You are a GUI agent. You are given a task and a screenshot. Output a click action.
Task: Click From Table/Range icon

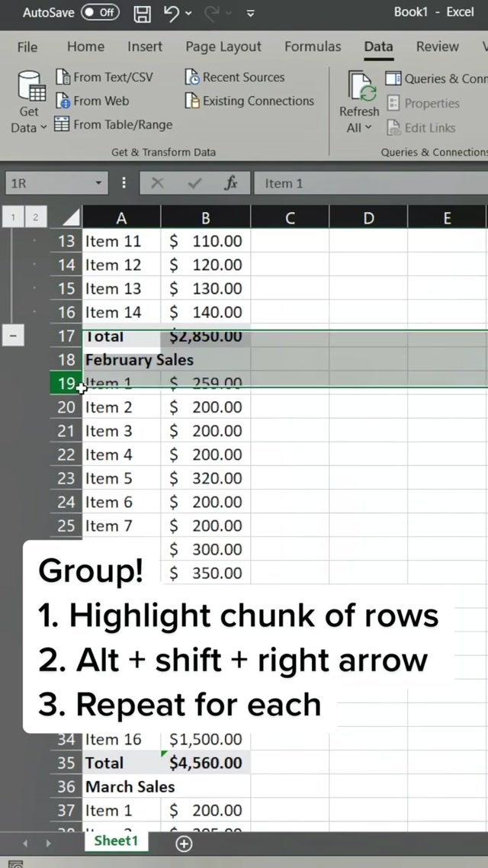(62, 124)
